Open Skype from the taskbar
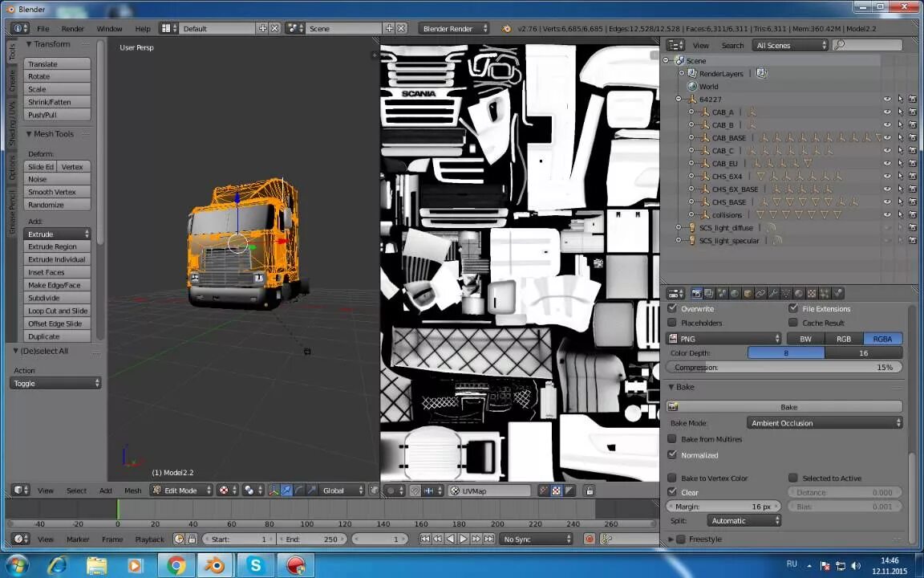This screenshot has width=924, height=578. point(256,566)
